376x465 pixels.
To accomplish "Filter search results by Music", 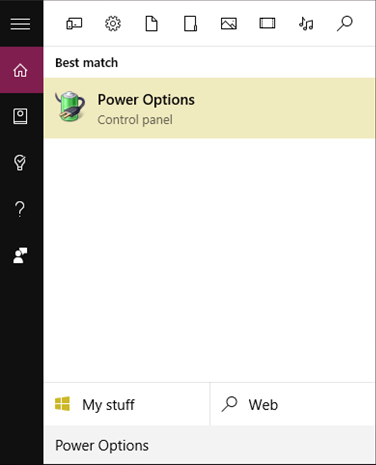I will (x=306, y=24).
